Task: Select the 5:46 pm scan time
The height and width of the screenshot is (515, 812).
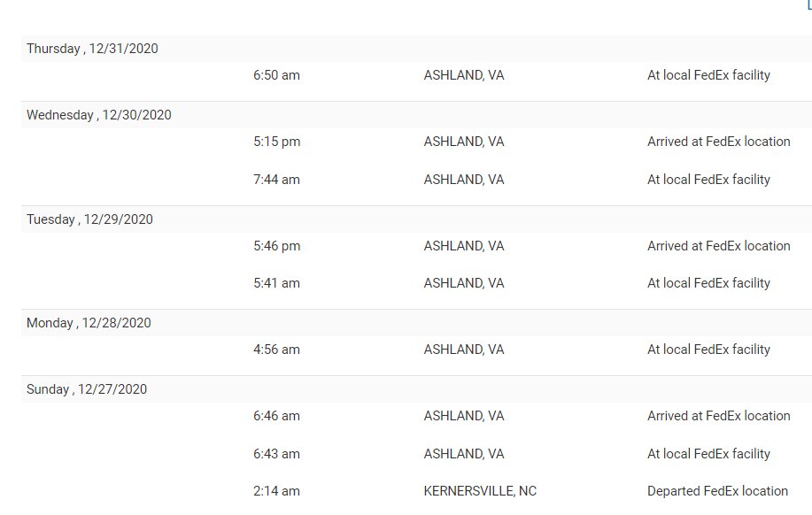Action: 276,246
